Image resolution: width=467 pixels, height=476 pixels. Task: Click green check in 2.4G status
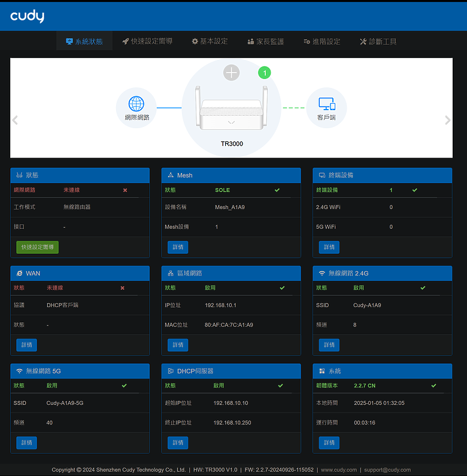(423, 288)
